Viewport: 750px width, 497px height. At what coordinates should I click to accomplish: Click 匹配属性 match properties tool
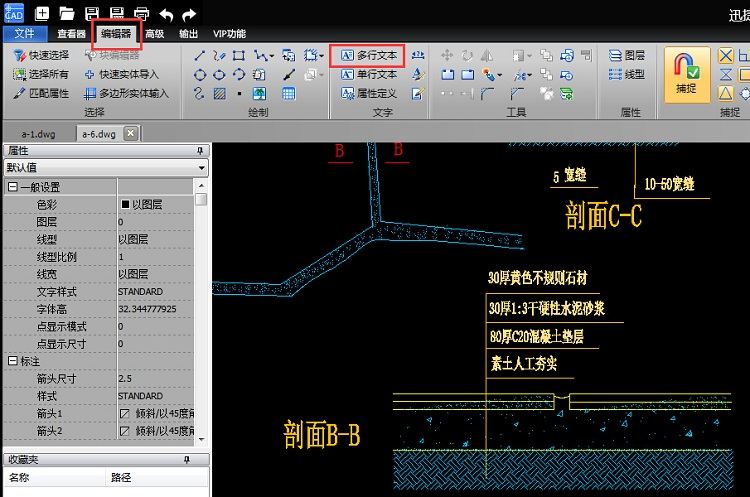(42, 93)
